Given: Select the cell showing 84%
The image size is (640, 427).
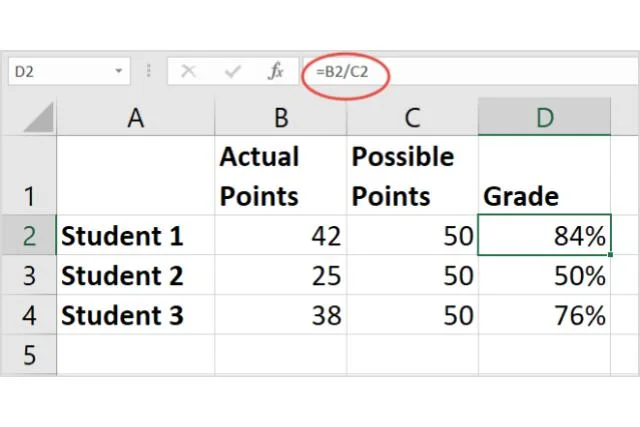Looking at the screenshot, I should tap(544, 236).
